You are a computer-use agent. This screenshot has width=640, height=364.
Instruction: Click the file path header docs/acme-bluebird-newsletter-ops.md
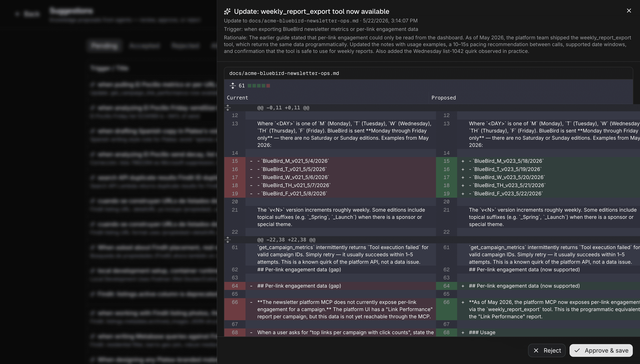(284, 73)
